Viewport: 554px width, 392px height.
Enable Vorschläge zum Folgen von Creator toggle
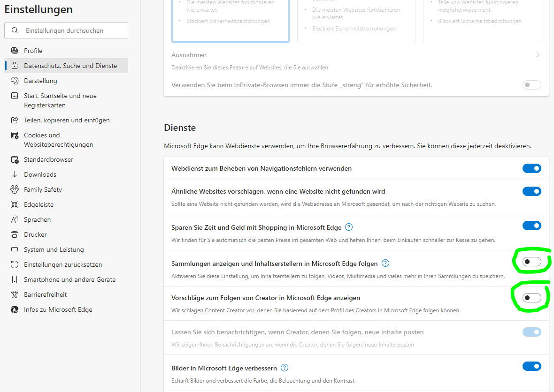(532, 298)
